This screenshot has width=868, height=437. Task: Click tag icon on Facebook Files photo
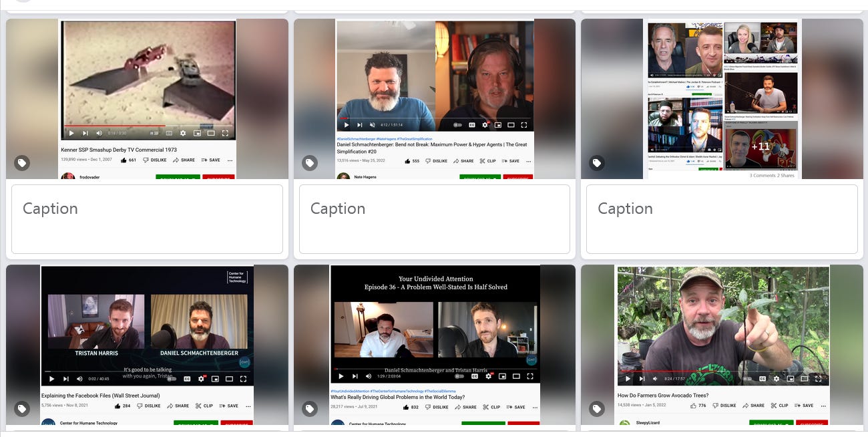22,408
